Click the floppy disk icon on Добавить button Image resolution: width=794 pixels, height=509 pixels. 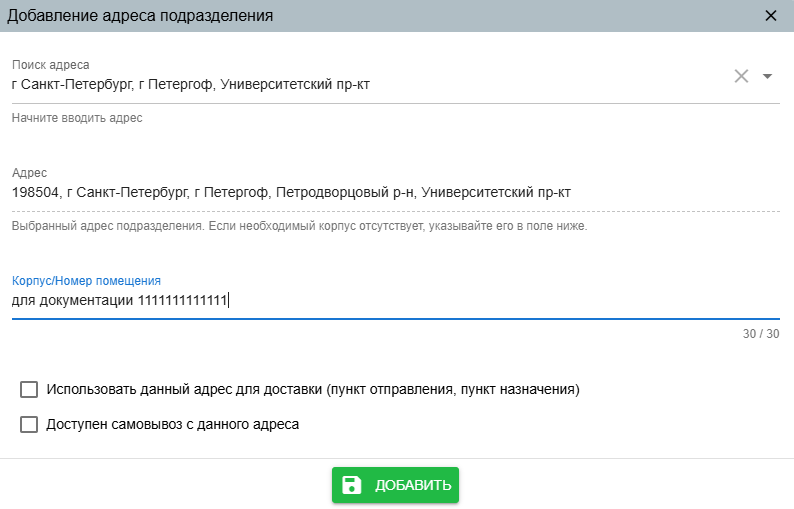coord(352,485)
